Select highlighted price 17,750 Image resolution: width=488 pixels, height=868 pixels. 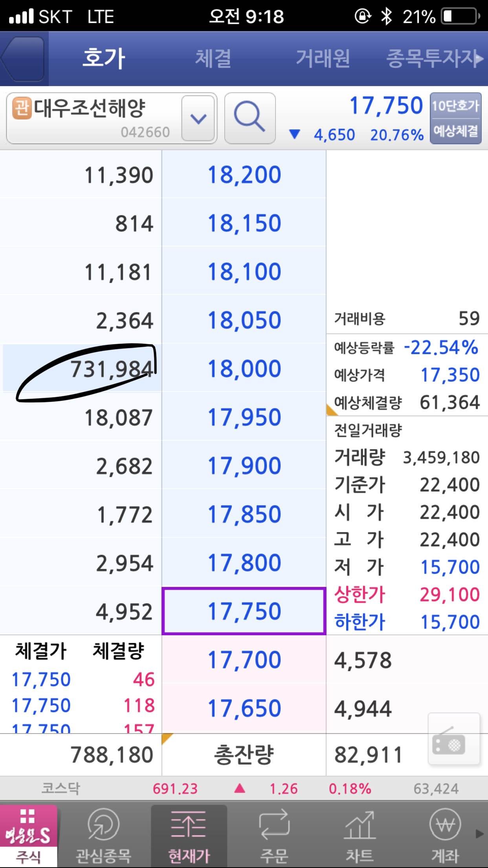tap(244, 611)
